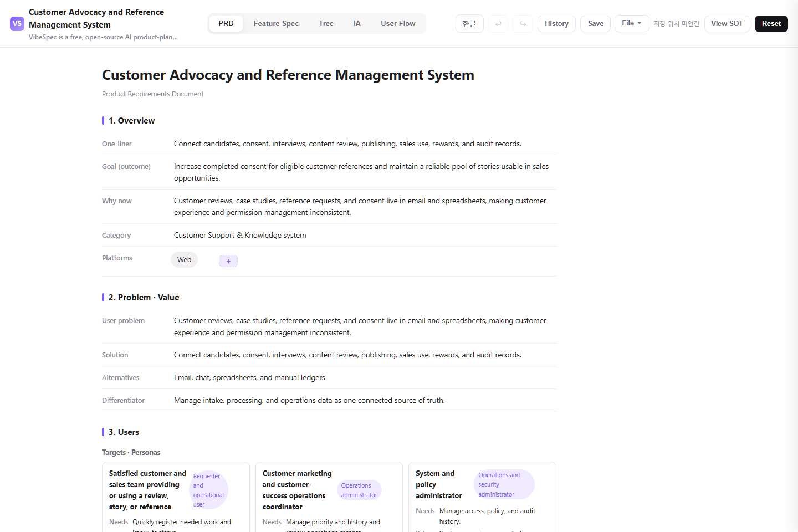
Task: Click the document title heading
Action: click(x=288, y=75)
